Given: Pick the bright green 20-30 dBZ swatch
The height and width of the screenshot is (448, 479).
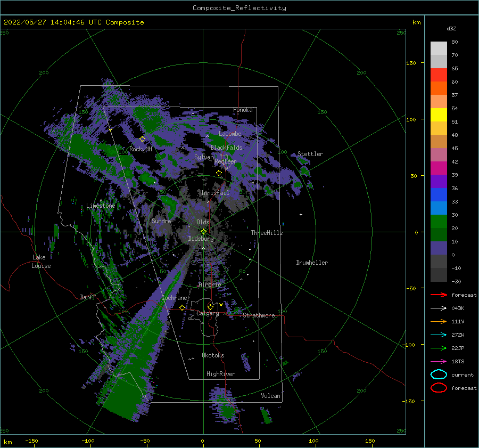Looking at the screenshot, I should pyautogui.click(x=439, y=222).
